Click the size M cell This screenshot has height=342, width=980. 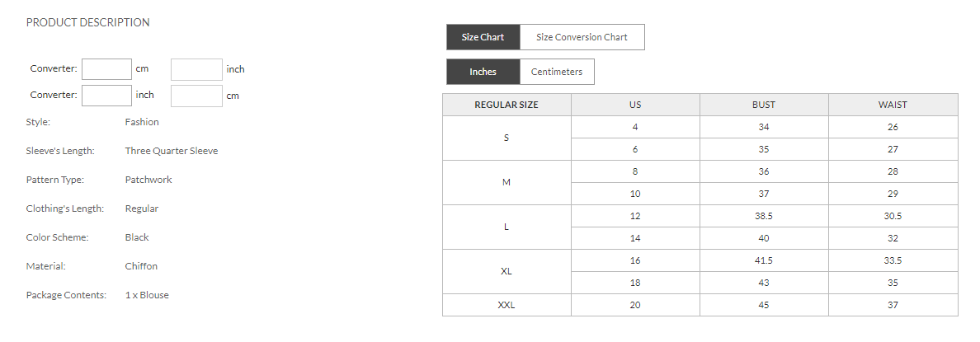506,182
